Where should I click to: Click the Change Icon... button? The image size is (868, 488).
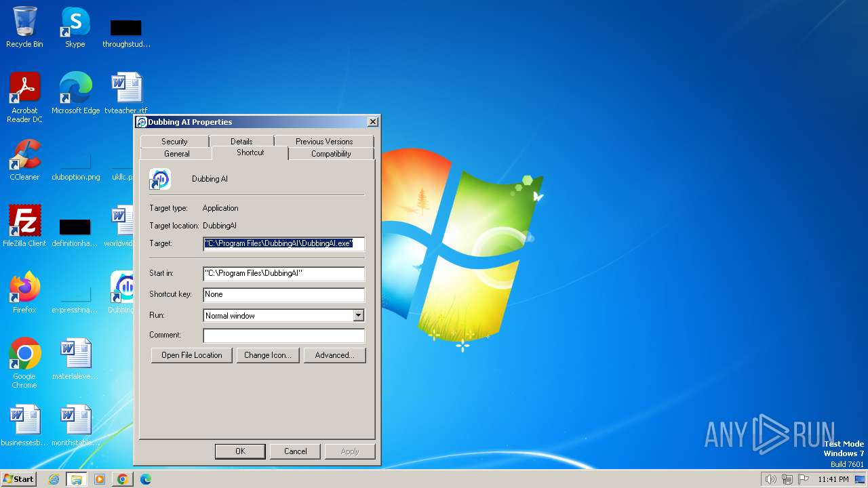click(x=267, y=355)
